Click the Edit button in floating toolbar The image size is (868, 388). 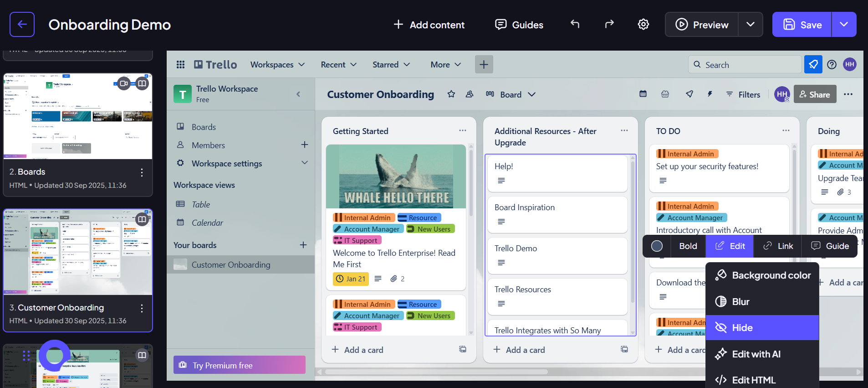coord(730,246)
